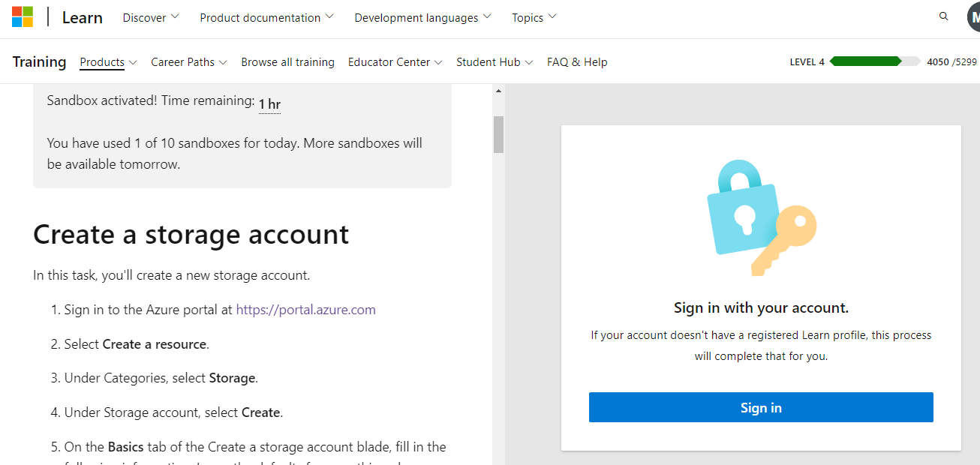Expand Product documentation dropdown
The height and width of the screenshot is (465, 980).
[267, 17]
